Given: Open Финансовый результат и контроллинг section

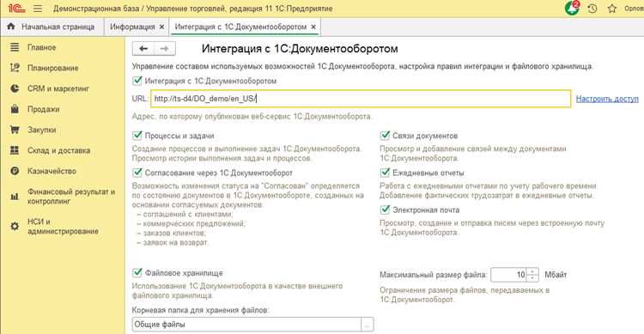Looking at the screenshot, I should 71,197.
